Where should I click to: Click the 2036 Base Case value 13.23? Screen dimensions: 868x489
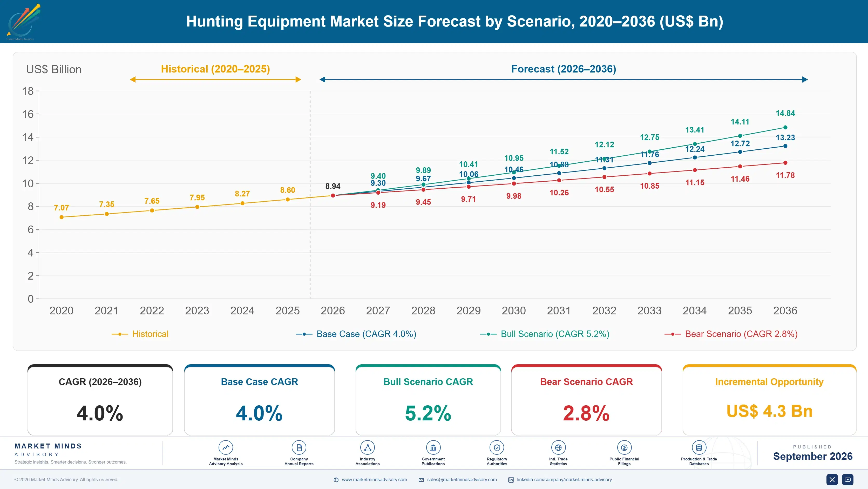coord(785,138)
